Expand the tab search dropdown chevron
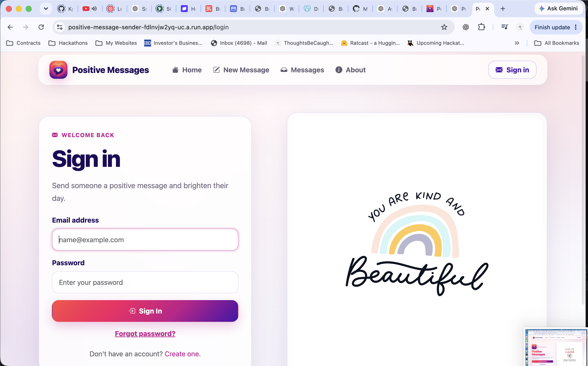 (x=46, y=9)
